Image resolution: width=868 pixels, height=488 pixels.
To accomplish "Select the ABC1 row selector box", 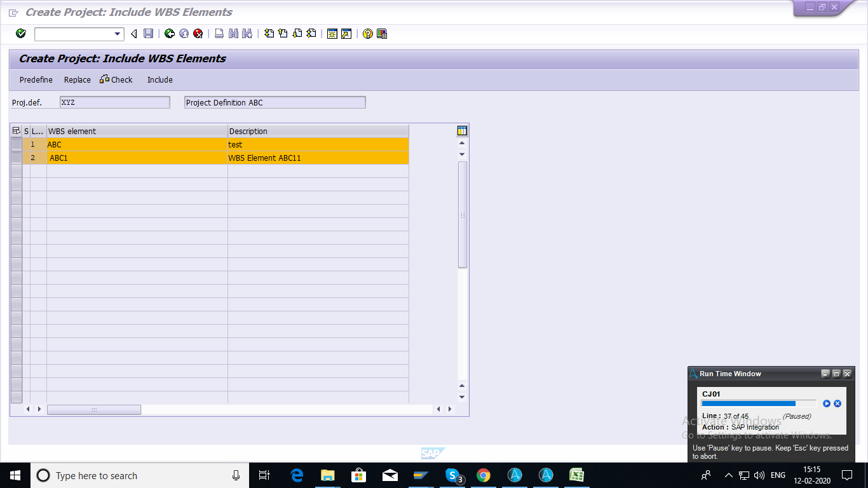I will 17,158.
